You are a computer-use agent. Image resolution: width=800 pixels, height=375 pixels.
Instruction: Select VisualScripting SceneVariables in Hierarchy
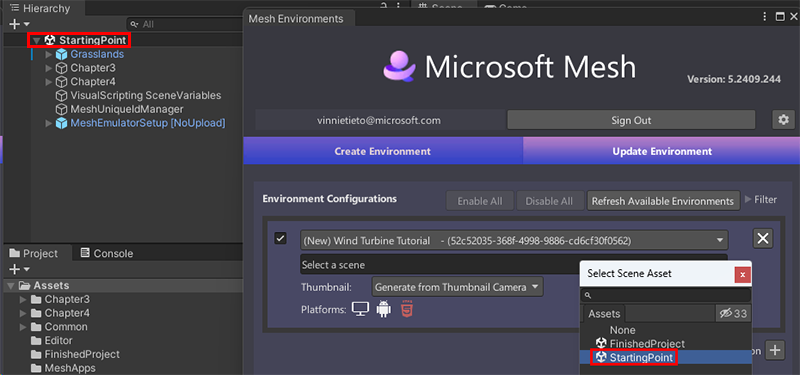point(145,95)
